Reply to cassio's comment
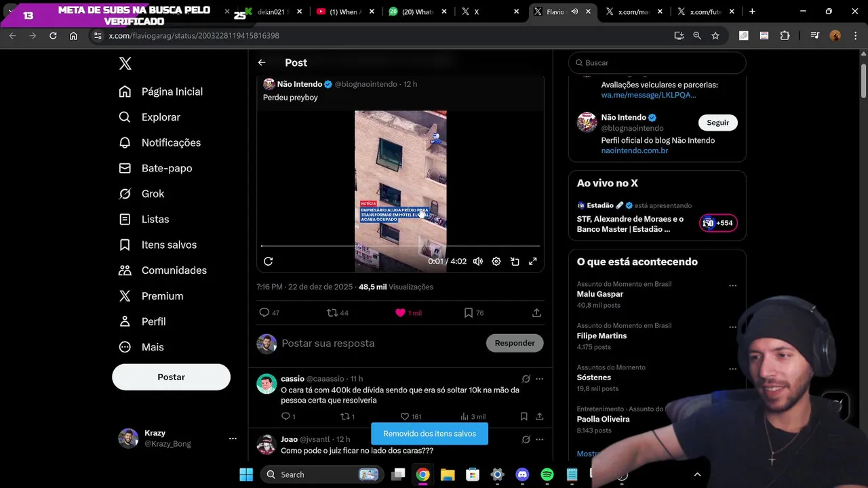 (288, 416)
